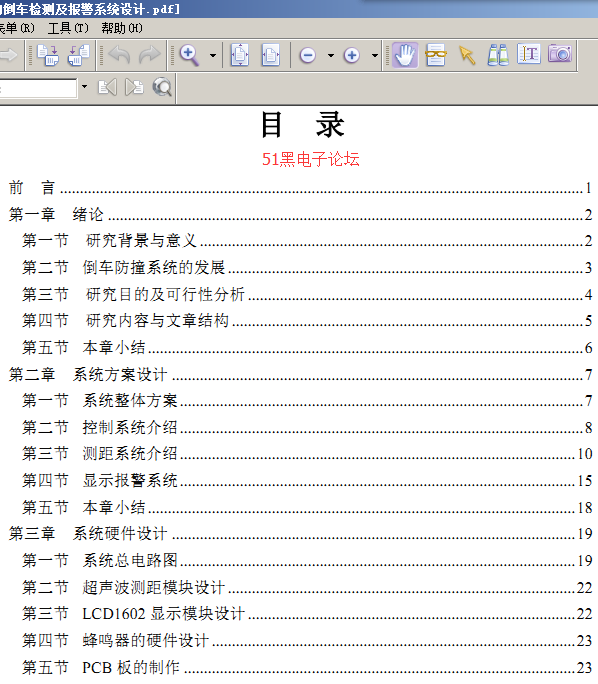
Task: Click the undo arrow icon
Action: pyautogui.click(x=119, y=55)
